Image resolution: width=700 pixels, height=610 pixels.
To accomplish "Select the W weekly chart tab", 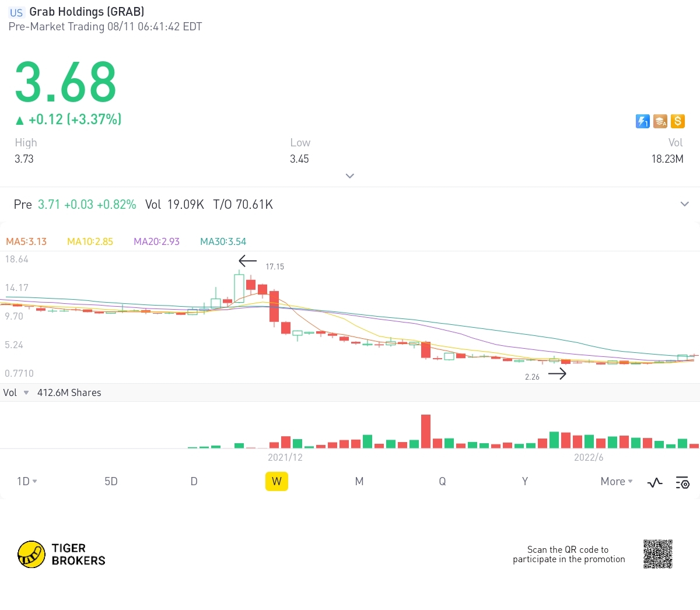I will point(276,481).
